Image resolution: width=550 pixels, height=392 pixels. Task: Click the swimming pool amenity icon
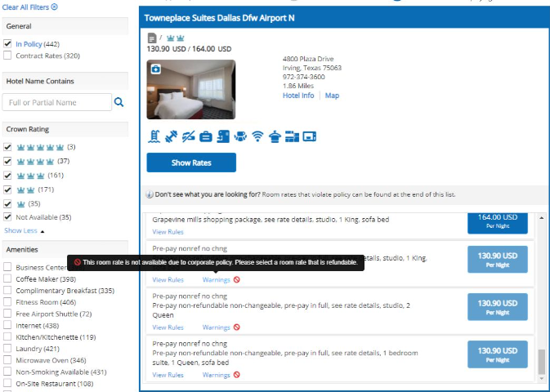154,136
